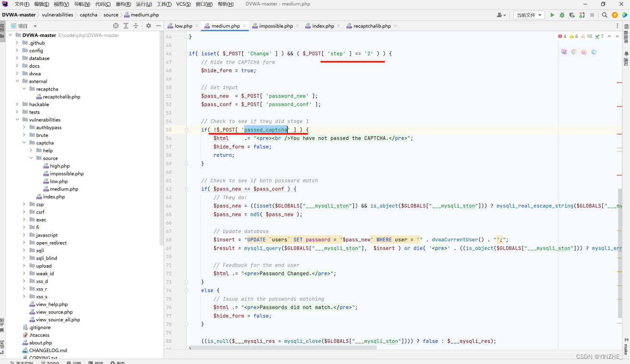Viewport: 630px width, 364px height.
Task: Collapse the external folder arrow
Action: [17, 81]
